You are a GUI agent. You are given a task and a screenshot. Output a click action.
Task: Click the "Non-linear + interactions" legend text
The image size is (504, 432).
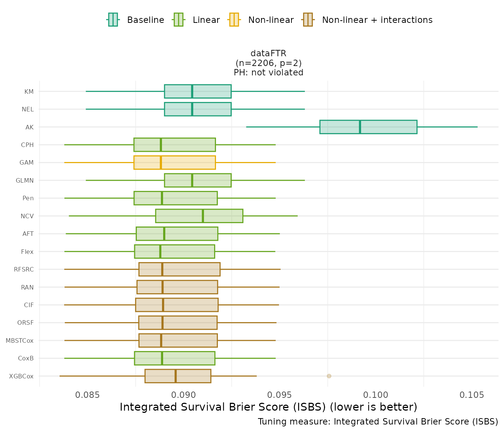[377, 20]
